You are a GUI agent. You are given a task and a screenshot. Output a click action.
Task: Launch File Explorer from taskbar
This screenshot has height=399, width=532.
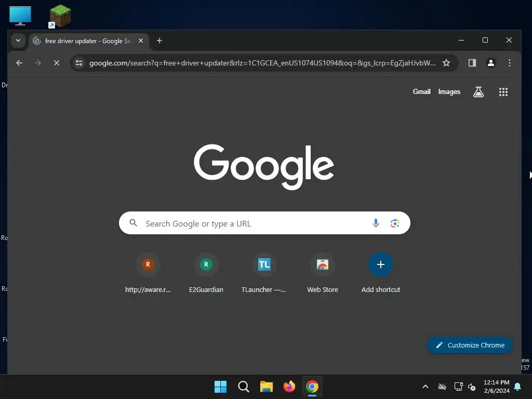tap(267, 387)
